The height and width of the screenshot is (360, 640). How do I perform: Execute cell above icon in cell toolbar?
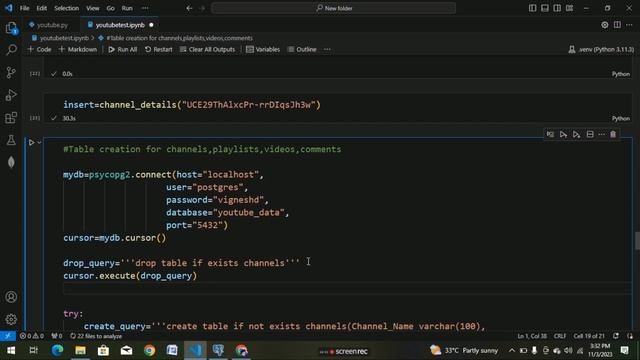click(x=563, y=134)
